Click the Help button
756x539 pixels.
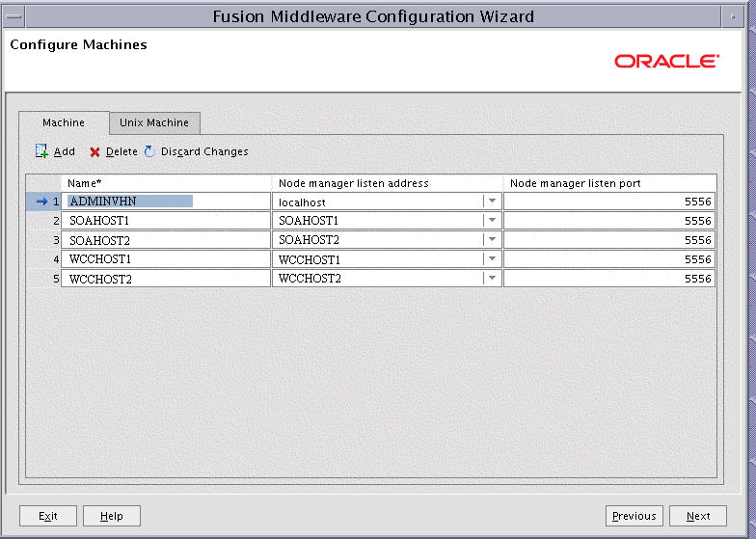tap(112, 516)
